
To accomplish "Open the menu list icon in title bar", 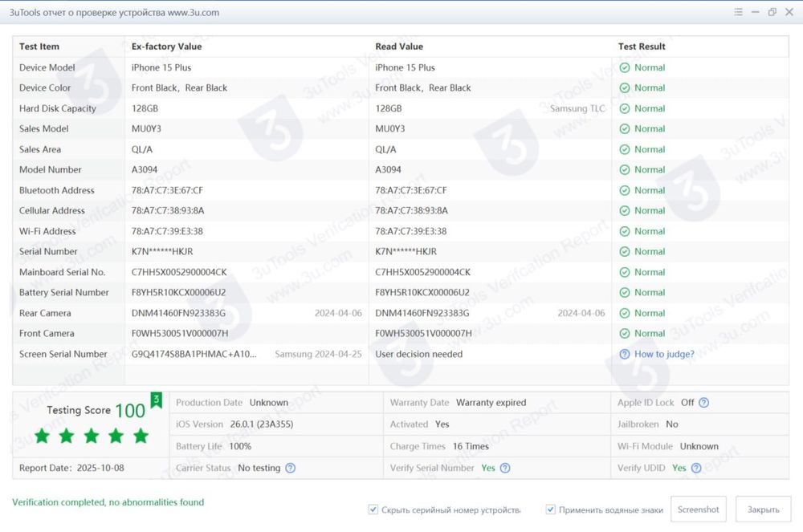I will tap(738, 12).
